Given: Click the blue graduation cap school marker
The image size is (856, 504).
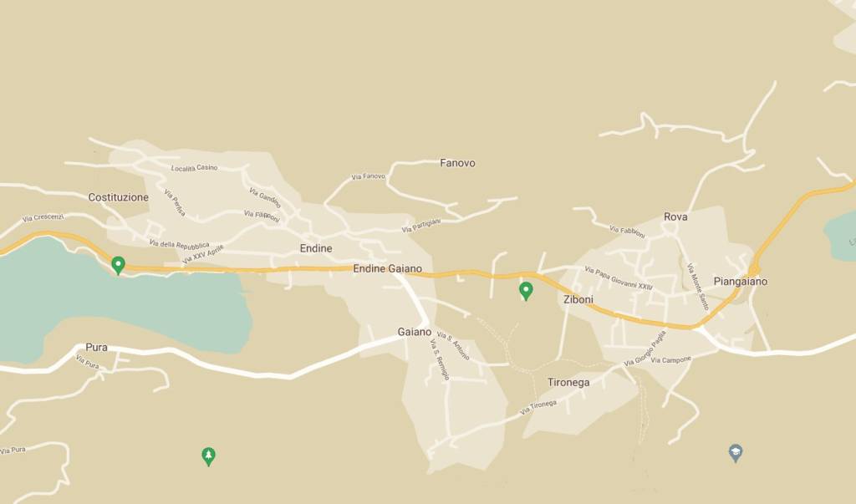Looking at the screenshot, I should click(736, 453).
